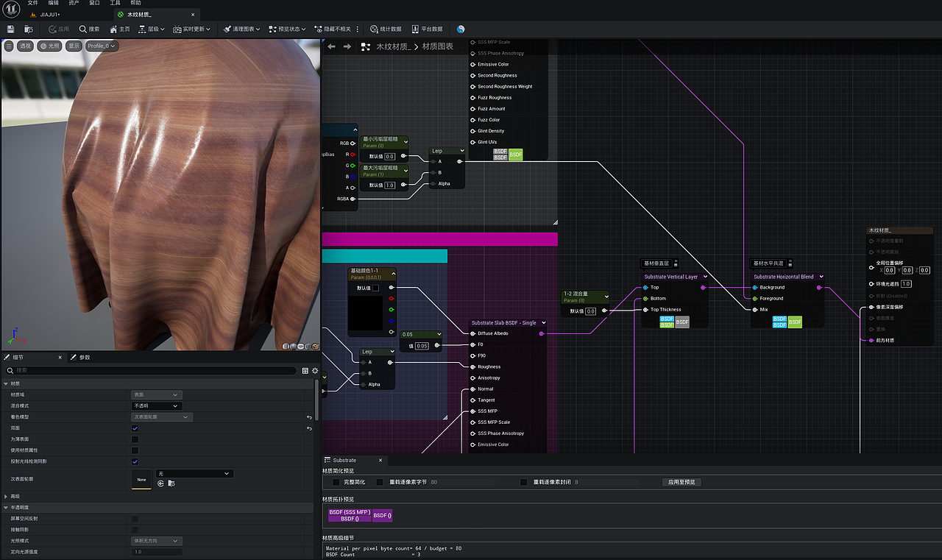Collapse the 材质 (Material) section
Screen dimensions: 942x560
tap(6, 383)
